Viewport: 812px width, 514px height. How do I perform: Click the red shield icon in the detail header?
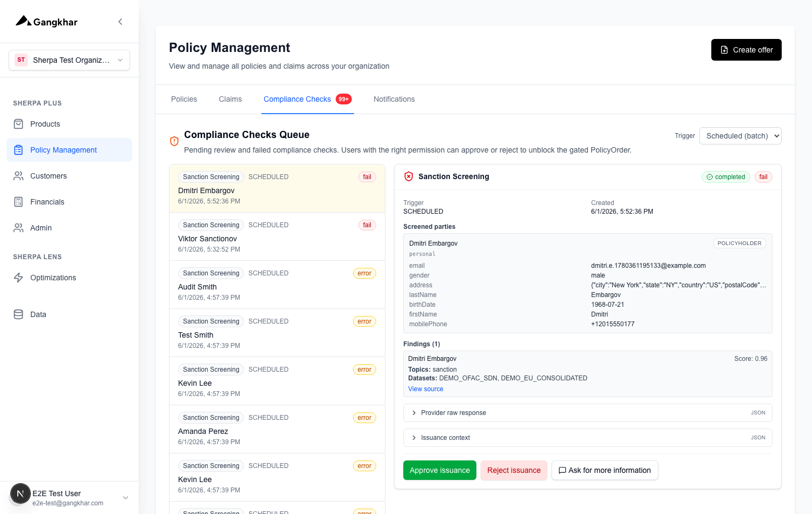pyautogui.click(x=409, y=176)
